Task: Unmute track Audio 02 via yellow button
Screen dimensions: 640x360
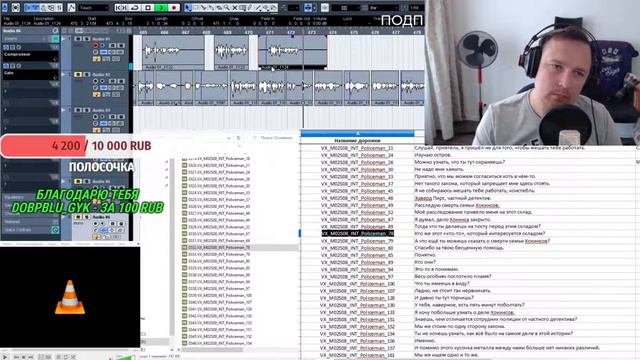Action: 78,75
